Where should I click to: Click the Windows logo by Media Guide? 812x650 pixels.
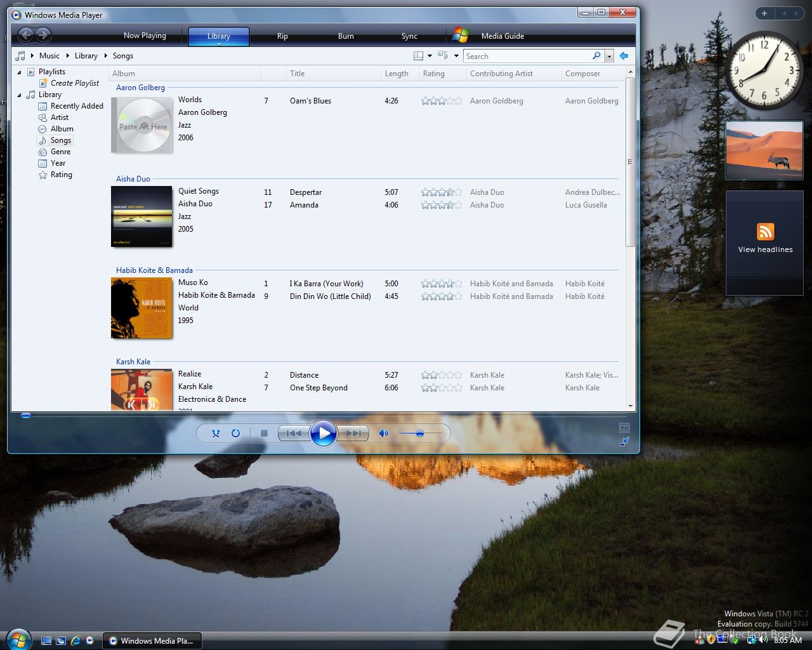[461, 36]
